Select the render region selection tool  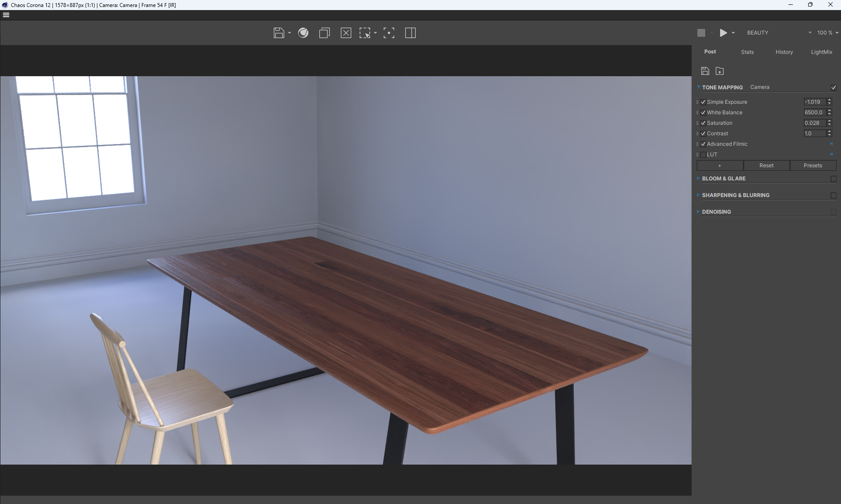pos(365,33)
